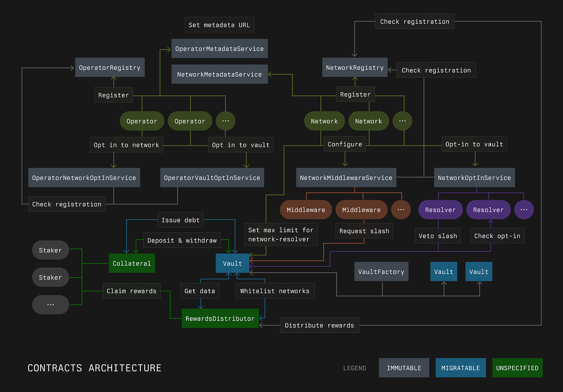Screen dimensions: 563x392
Task: Click the purple ellipsis node next to Resolver
Action: point(524,210)
